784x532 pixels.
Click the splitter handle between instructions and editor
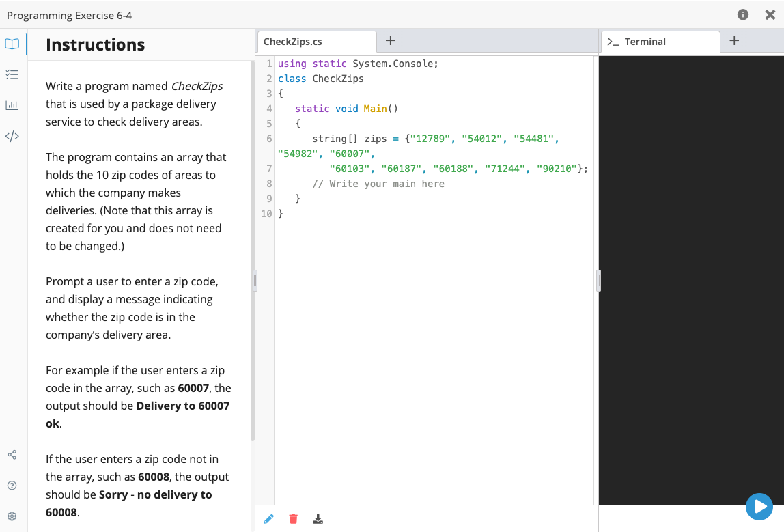255,281
